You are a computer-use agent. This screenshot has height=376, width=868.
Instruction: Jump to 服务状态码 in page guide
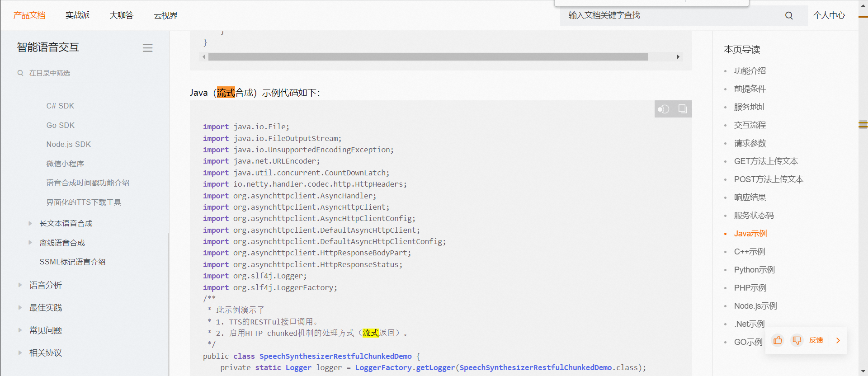pos(754,216)
